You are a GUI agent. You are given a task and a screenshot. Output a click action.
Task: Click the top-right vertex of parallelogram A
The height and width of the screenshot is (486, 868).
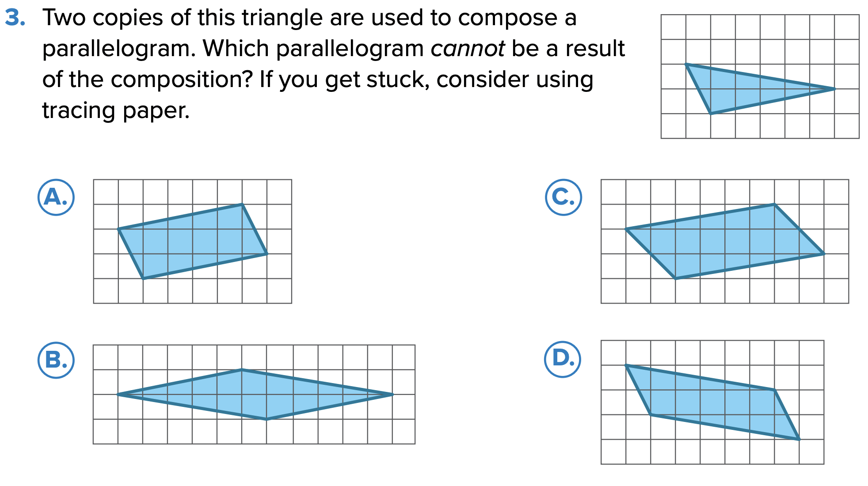[x=242, y=204]
